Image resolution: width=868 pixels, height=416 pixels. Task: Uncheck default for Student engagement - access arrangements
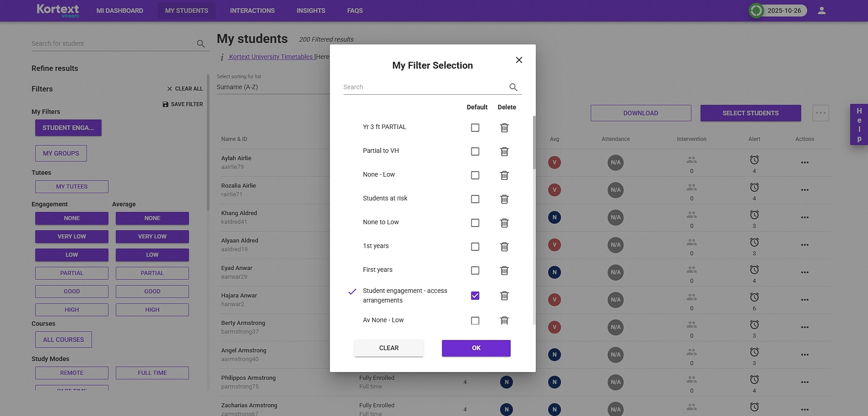tap(474, 296)
